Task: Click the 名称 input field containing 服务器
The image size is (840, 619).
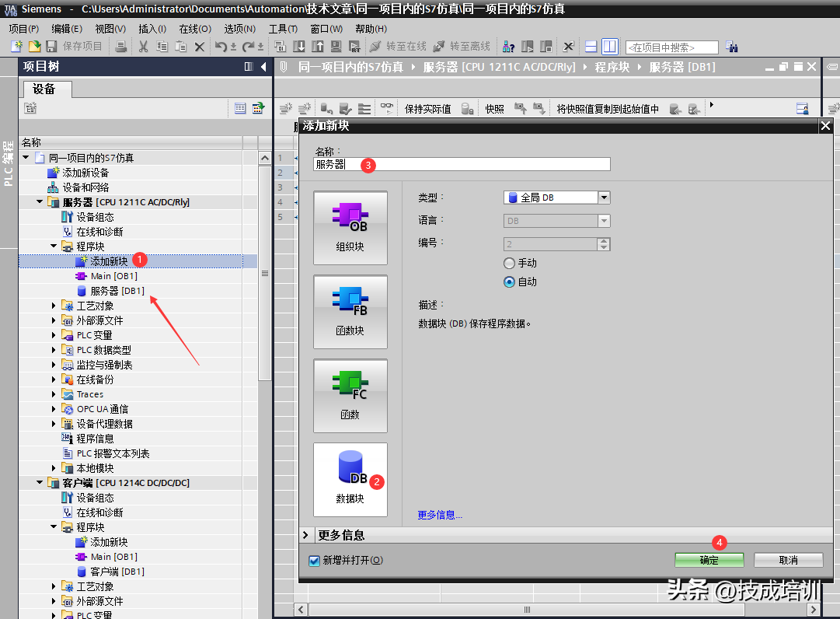Action: click(462, 165)
